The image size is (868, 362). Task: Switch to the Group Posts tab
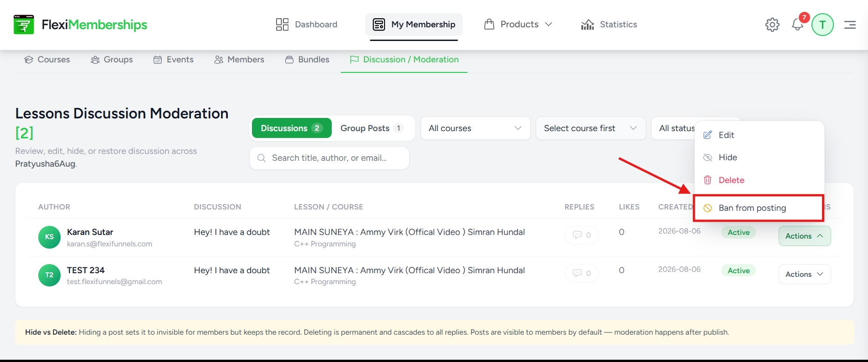click(x=372, y=128)
